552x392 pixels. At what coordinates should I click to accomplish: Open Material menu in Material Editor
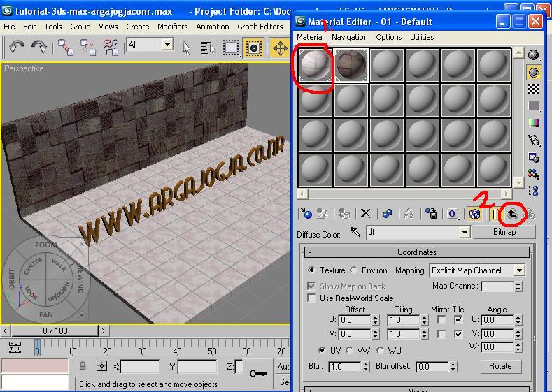pyautogui.click(x=310, y=37)
